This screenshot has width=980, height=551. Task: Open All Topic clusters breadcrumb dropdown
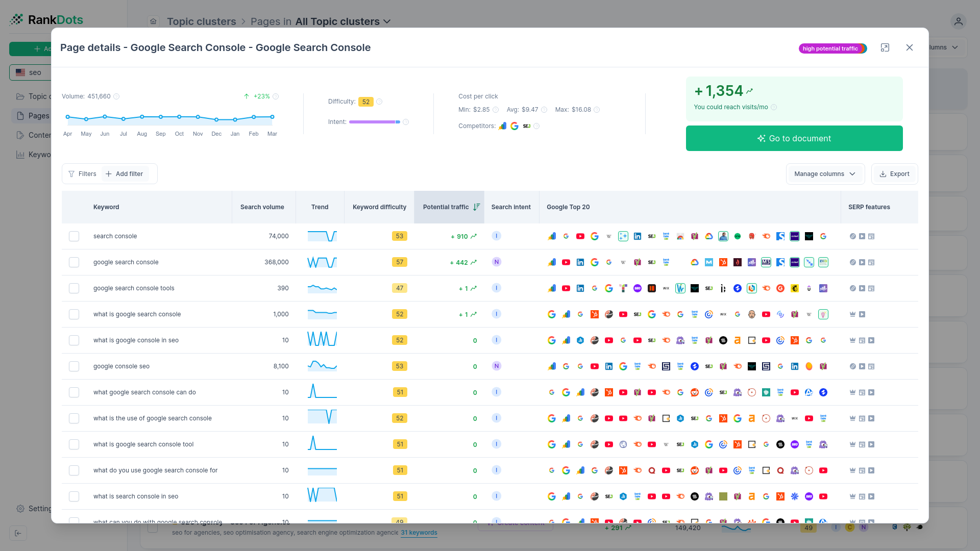pyautogui.click(x=343, y=21)
